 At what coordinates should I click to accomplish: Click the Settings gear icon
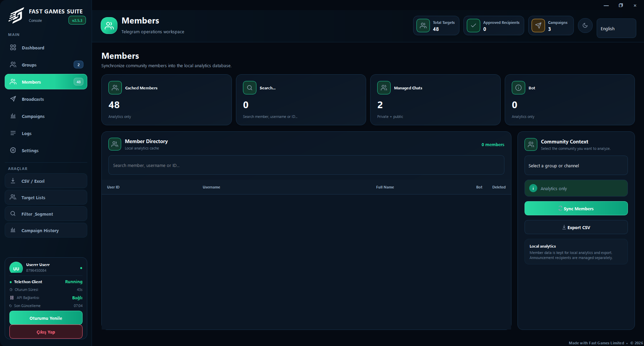pyautogui.click(x=13, y=150)
